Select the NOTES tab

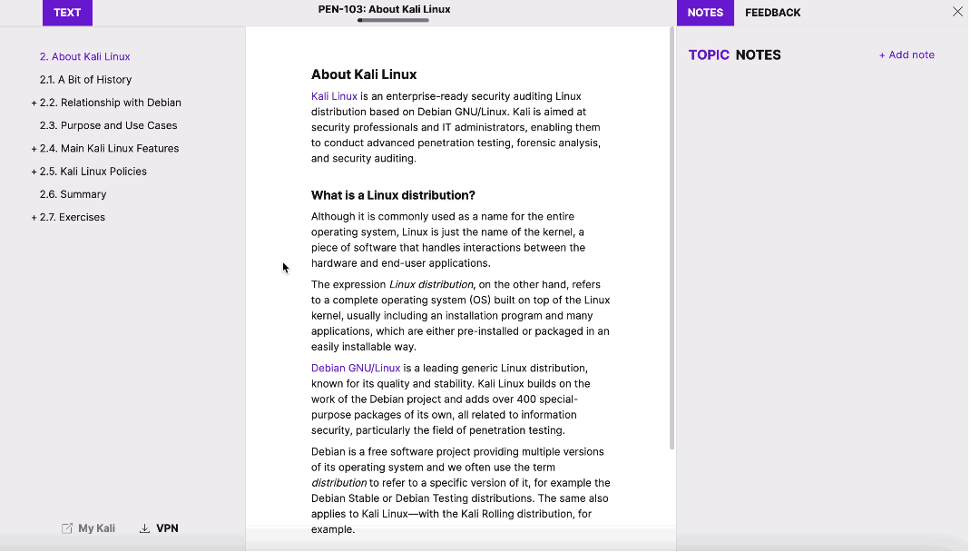(705, 13)
